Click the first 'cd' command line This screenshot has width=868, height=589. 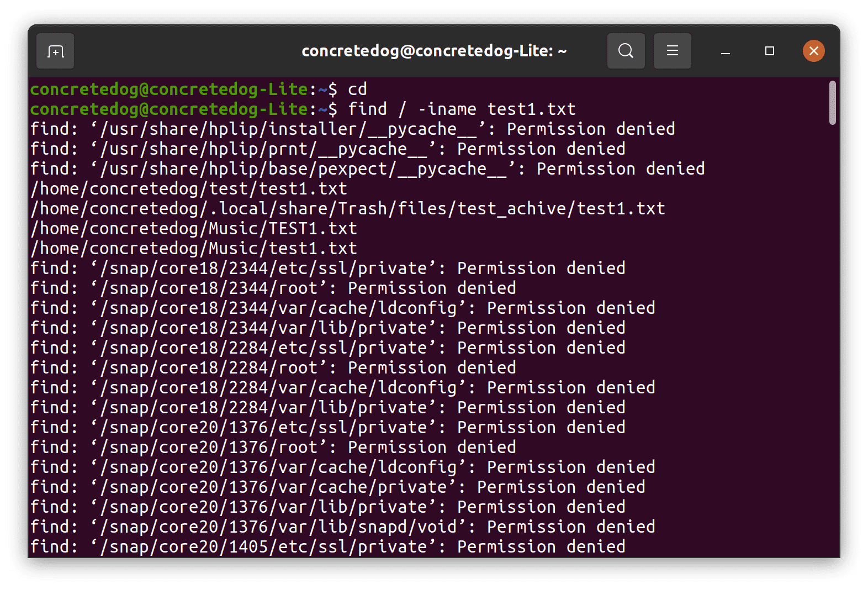pos(199,89)
